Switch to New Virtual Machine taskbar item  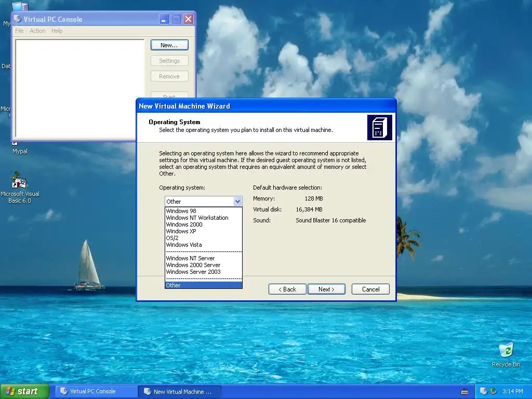180,392
